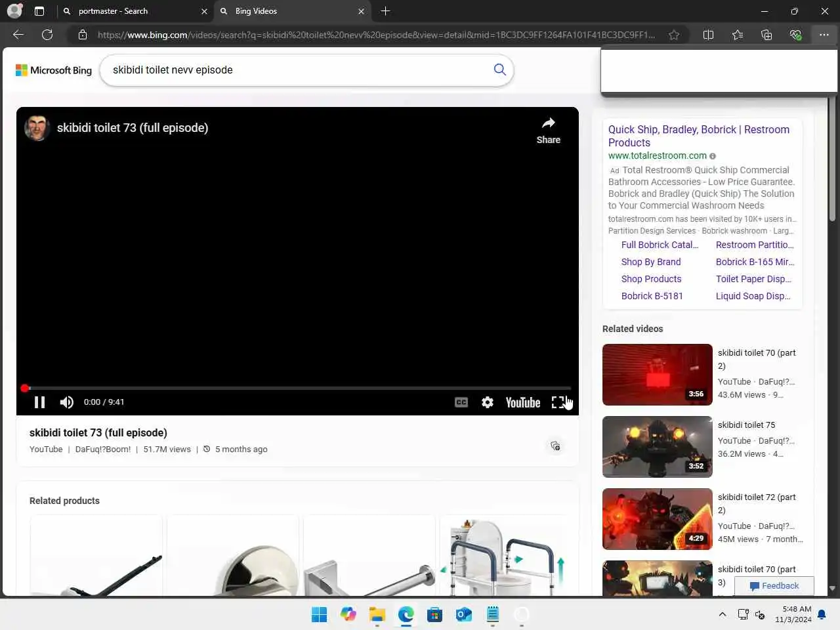Open Notepad from taskbar
This screenshot has width=840, height=630.
click(x=493, y=614)
